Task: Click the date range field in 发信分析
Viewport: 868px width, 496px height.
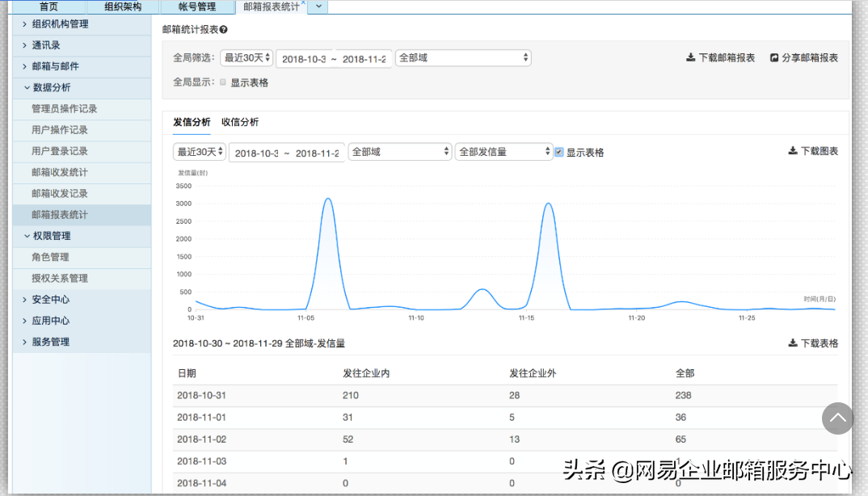Action: [286, 151]
